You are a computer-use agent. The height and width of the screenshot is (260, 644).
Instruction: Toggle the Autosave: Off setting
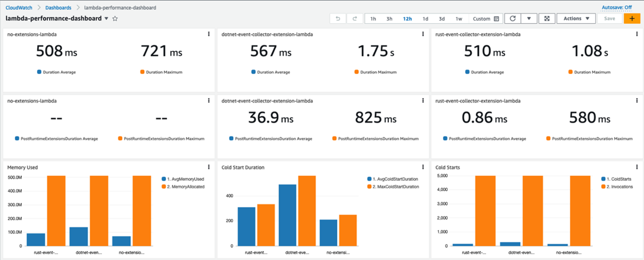(x=616, y=8)
